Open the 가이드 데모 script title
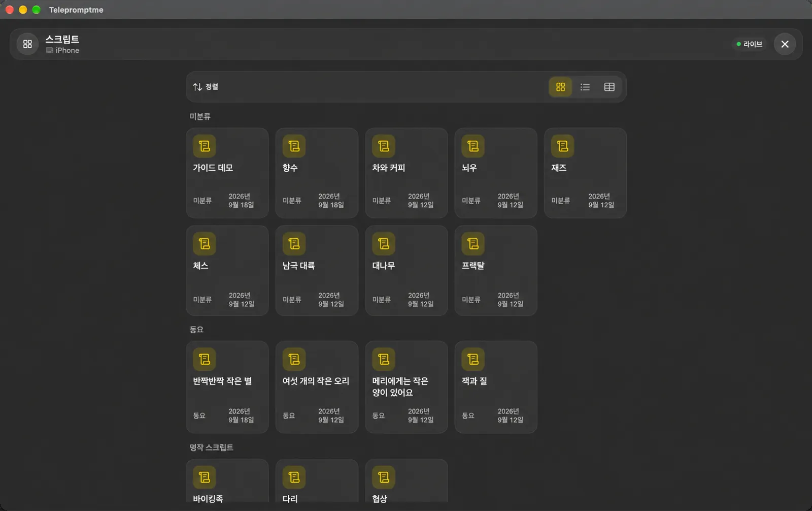 (213, 168)
